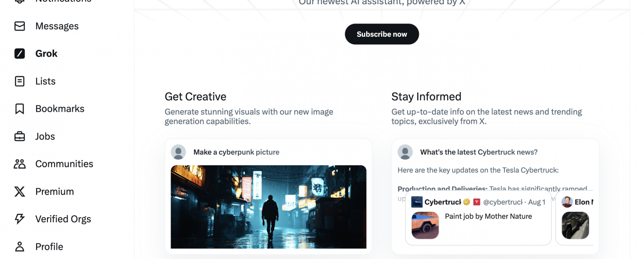Click the Bookmarks ribbon icon
644x259 pixels.
(x=20, y=109)
